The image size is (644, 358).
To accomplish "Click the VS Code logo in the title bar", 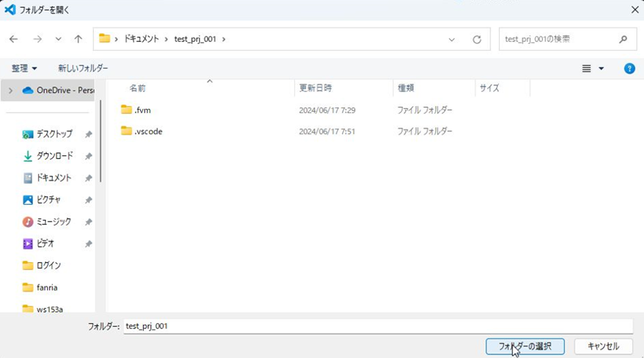I will 11,9.
